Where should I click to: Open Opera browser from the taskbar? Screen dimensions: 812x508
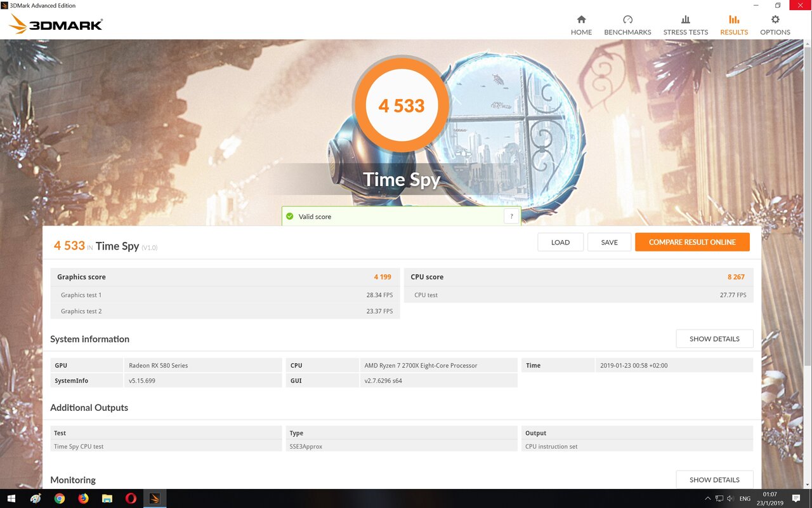[x=131, y=498]
